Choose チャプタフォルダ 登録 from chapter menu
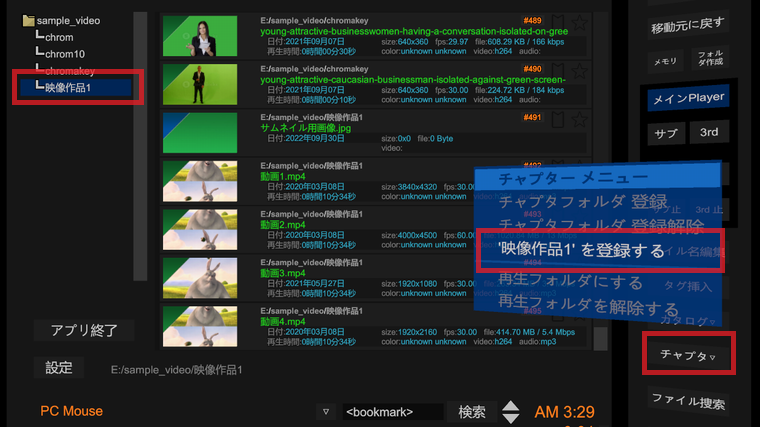This screenshot has height=427, width=760. tap(583, 201)
